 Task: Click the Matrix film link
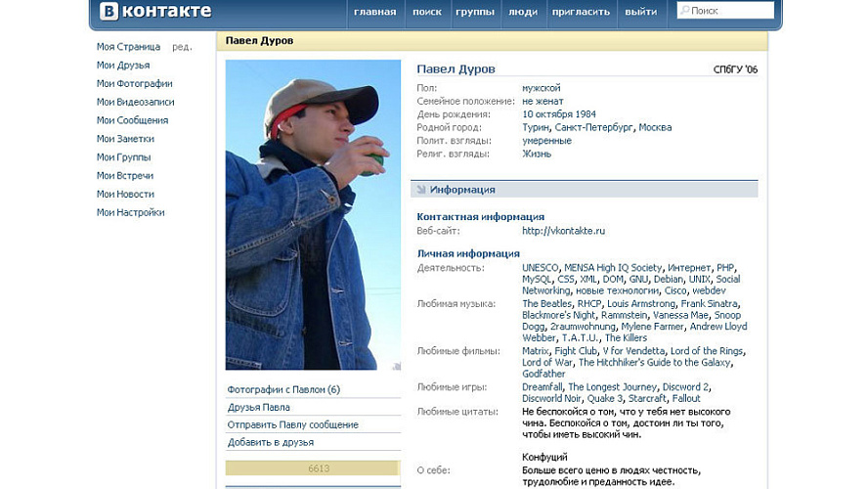[536, 351]
